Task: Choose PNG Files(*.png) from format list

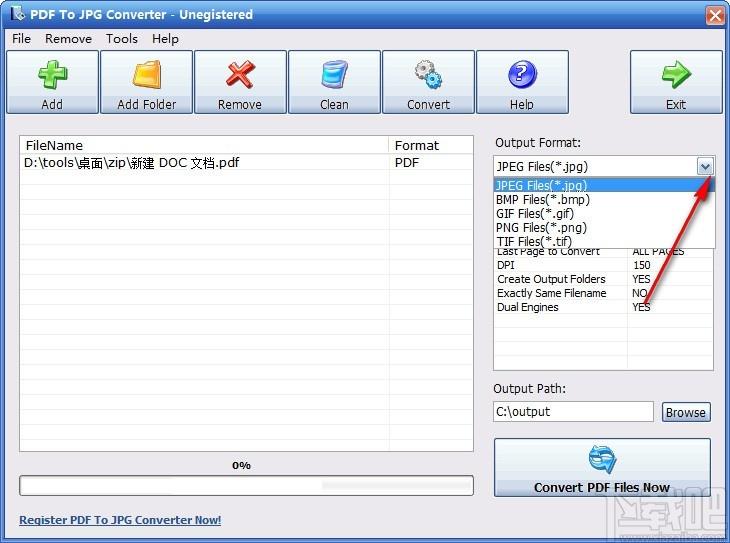Action: [x=604, y=227]
